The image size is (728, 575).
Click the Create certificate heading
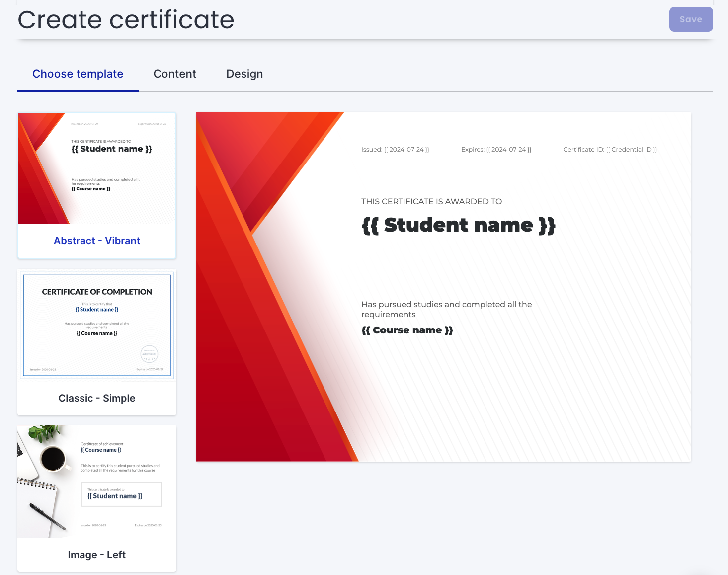click(x=126, y=20)
